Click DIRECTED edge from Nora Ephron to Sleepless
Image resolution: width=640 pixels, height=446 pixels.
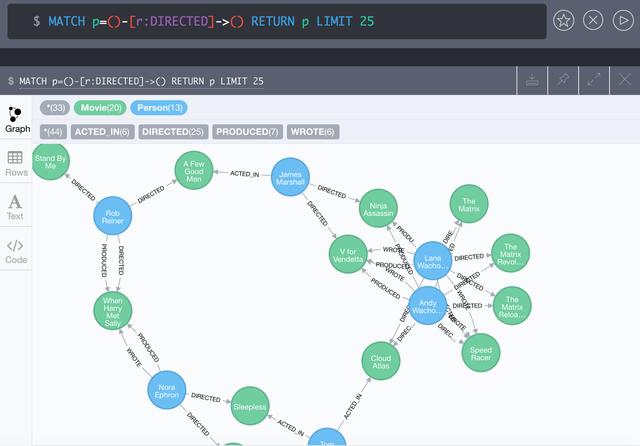tap(206, 397)
